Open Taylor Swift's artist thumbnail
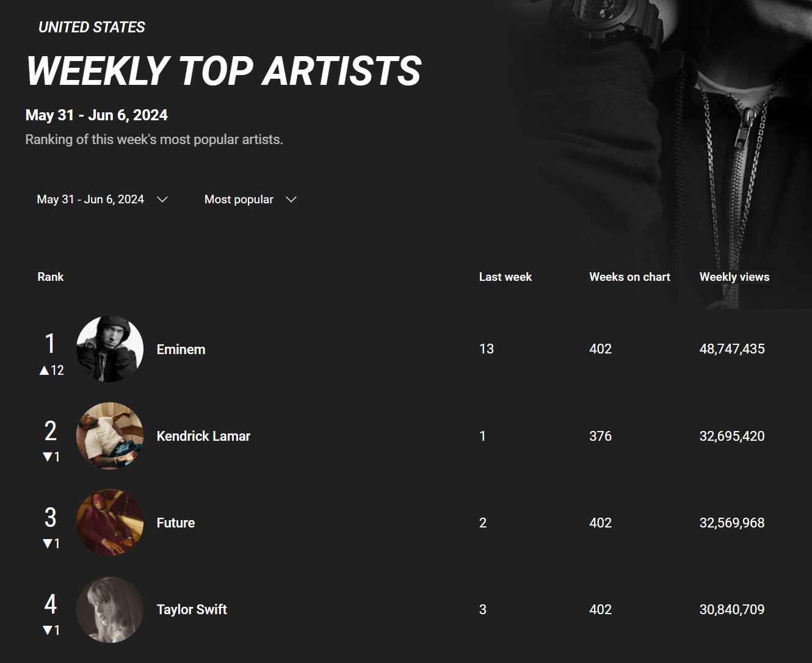812x663 pixels. click(110, 609)
